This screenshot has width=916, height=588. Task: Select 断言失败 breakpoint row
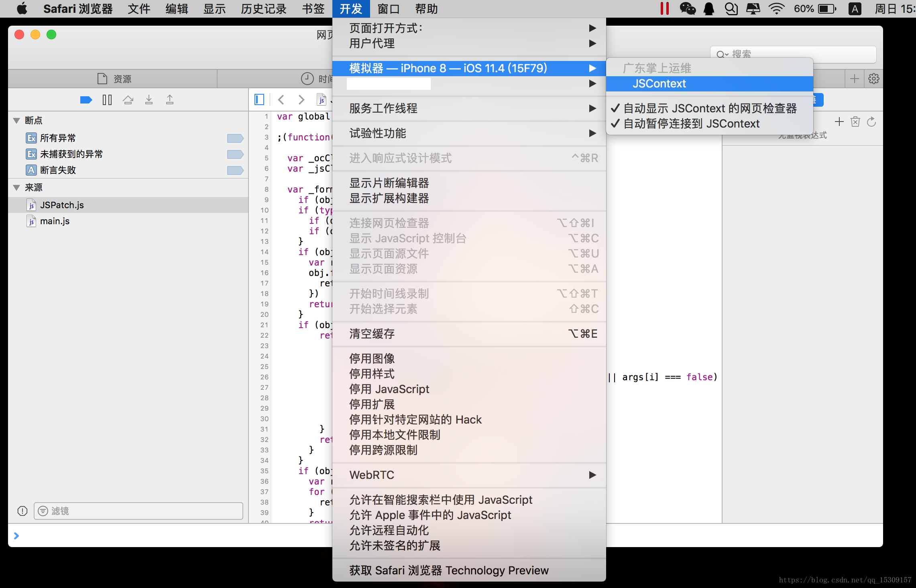pos(128,170)
